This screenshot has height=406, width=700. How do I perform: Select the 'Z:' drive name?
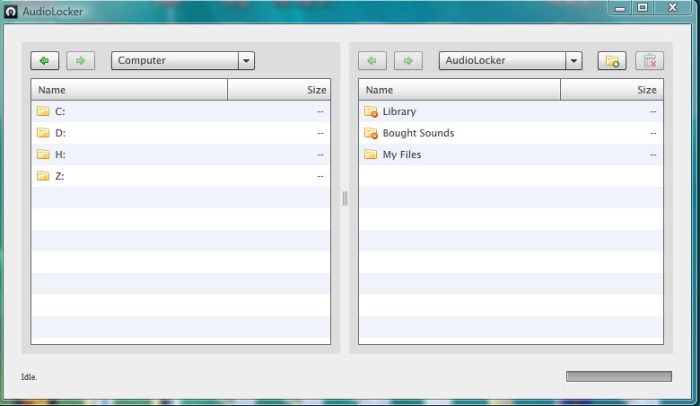point(59,176)
